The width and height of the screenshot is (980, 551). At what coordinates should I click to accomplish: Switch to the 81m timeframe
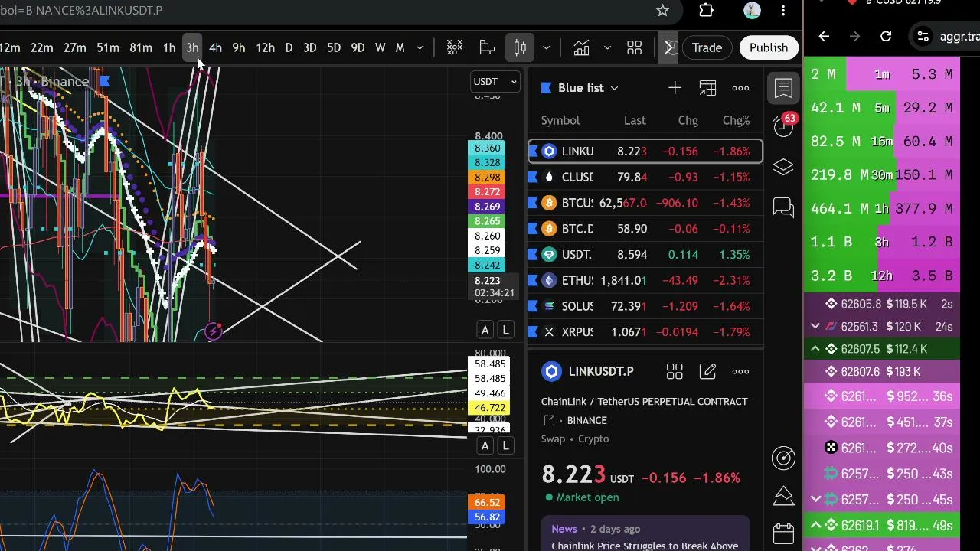pos(140,48)
